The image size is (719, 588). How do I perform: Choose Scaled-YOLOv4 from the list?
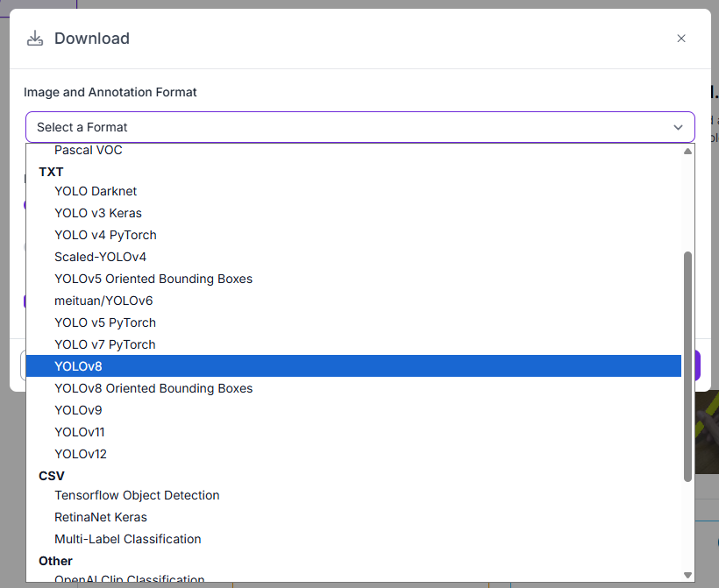[x=100, y=257]
